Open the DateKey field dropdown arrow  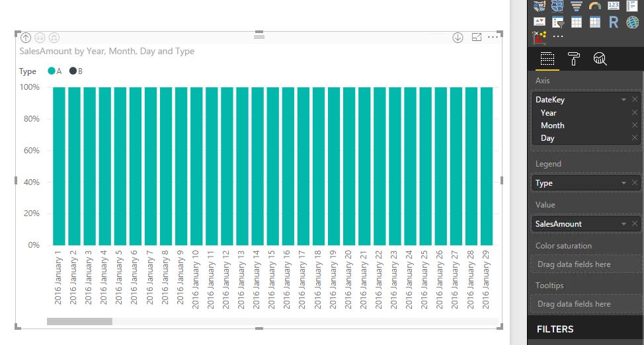tap(624, 99)
